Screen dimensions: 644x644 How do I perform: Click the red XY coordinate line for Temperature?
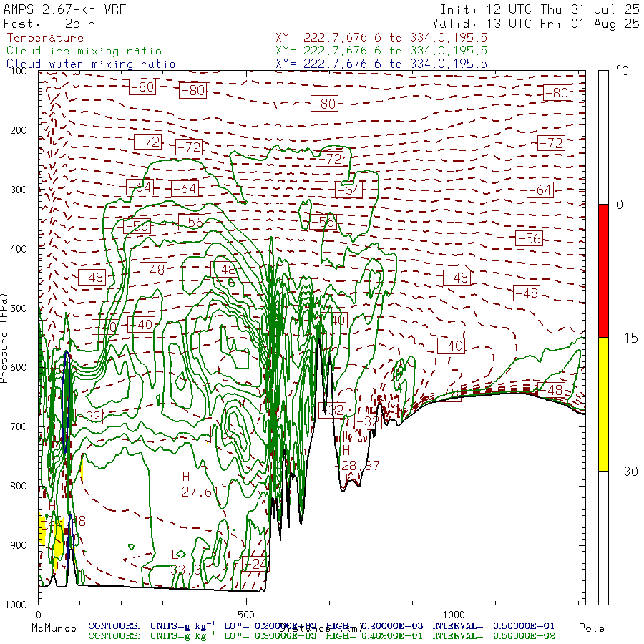point(381,38)
